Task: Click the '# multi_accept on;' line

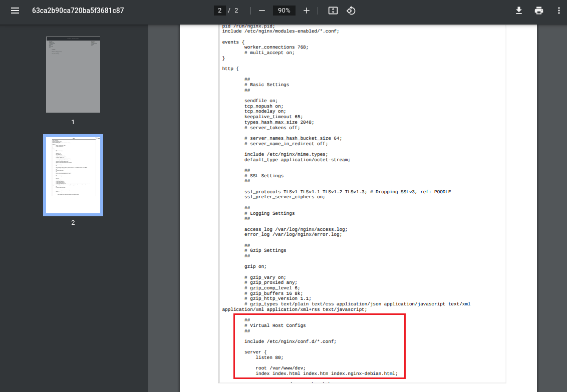Action: tap(269, 53)
